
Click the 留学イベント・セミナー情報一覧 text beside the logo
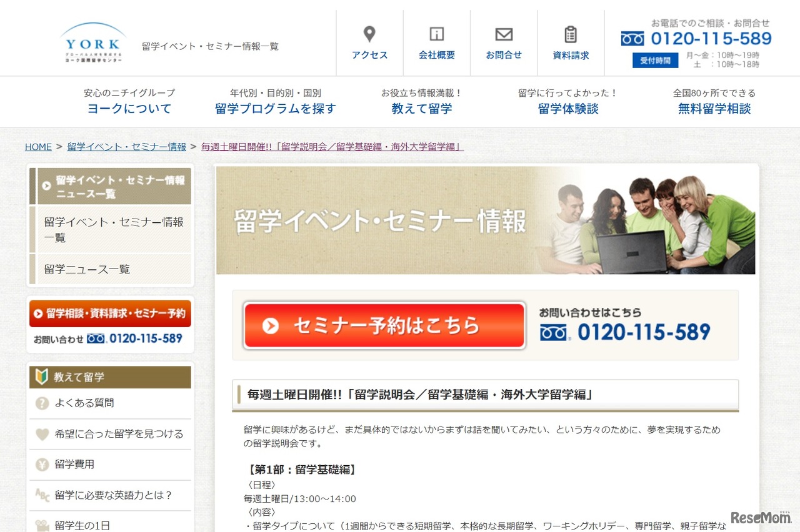210,46
